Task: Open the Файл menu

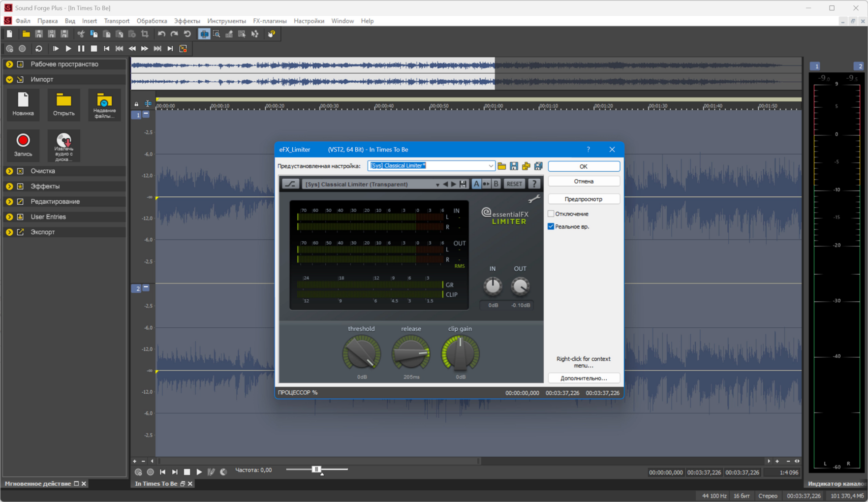Action: pyautogui.click(x=23, y=21)
